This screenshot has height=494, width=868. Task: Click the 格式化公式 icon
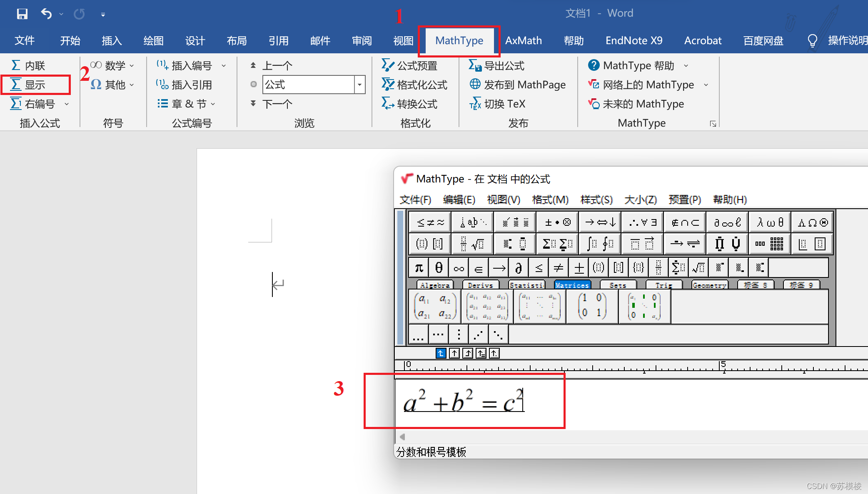pos(388,84)
